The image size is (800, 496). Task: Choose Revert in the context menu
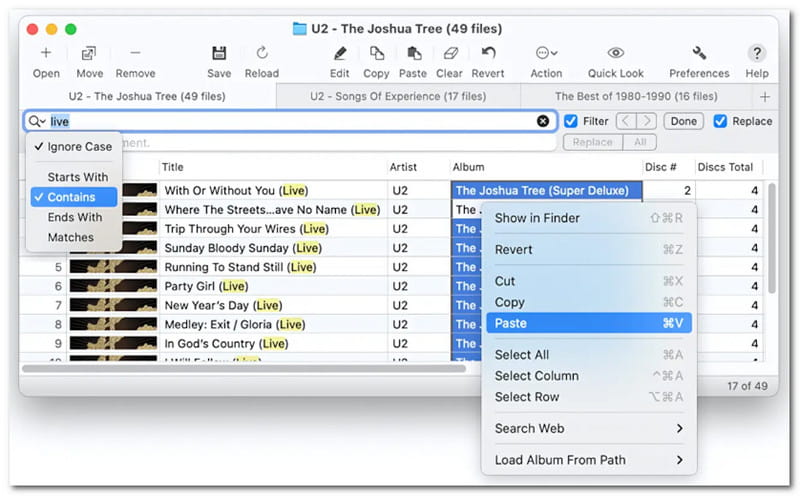(589, 250)
